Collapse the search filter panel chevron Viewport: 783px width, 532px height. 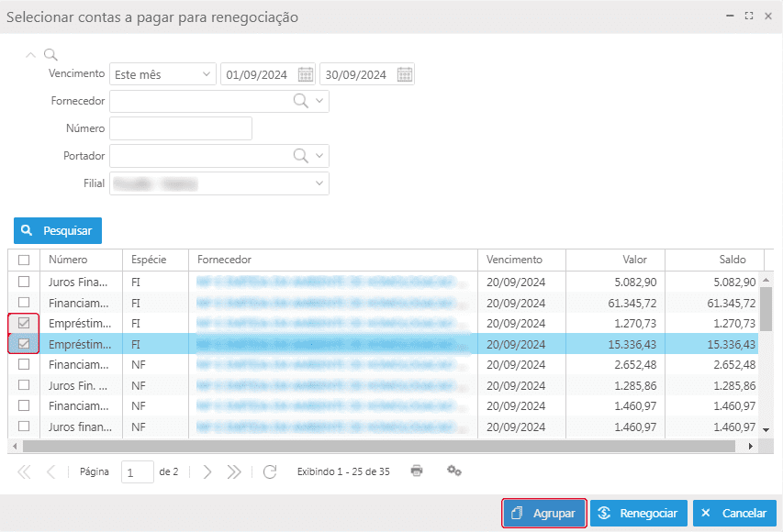pos(30,55)
